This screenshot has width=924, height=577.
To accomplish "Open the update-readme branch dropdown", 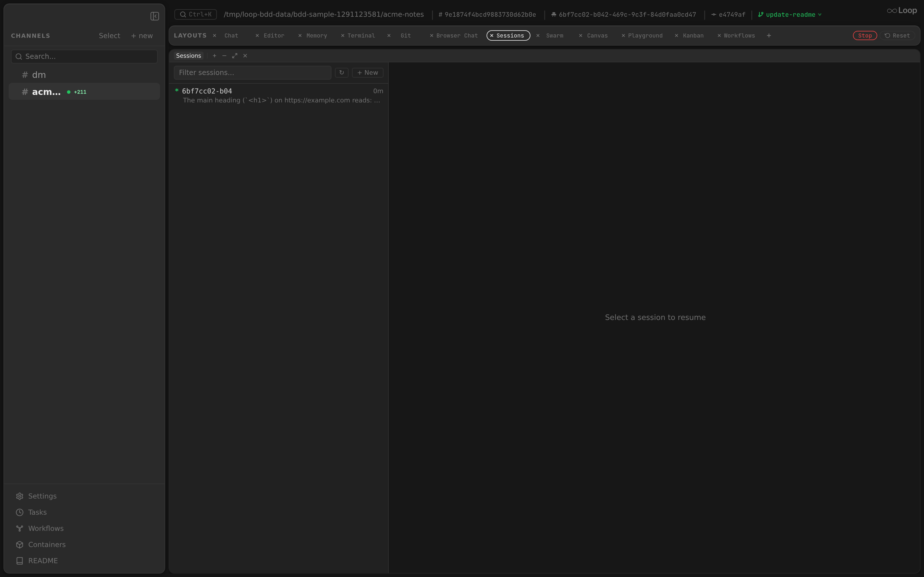I will [x=790, y=14].
